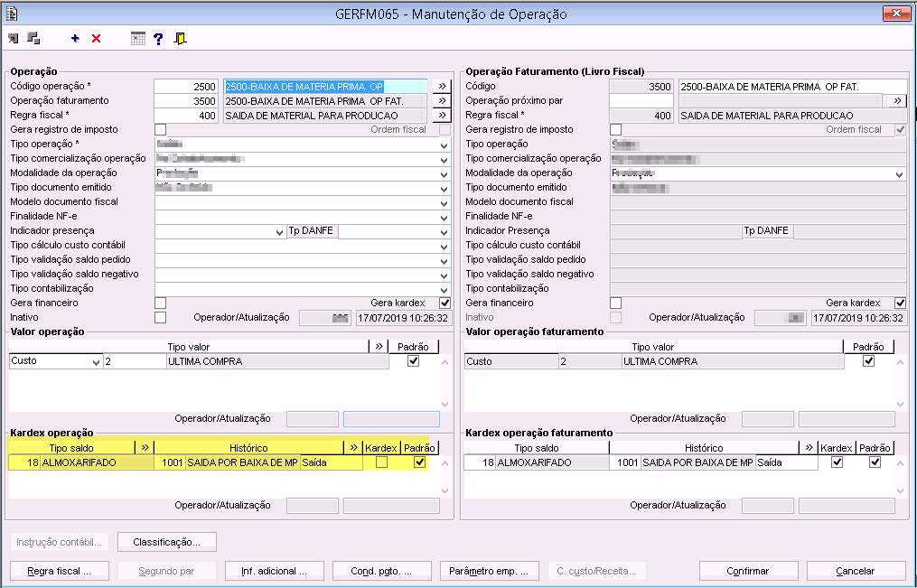Click left Regra fiscal code field 400
Viewport: 917px width, 588px height.
tap(186, 116)
